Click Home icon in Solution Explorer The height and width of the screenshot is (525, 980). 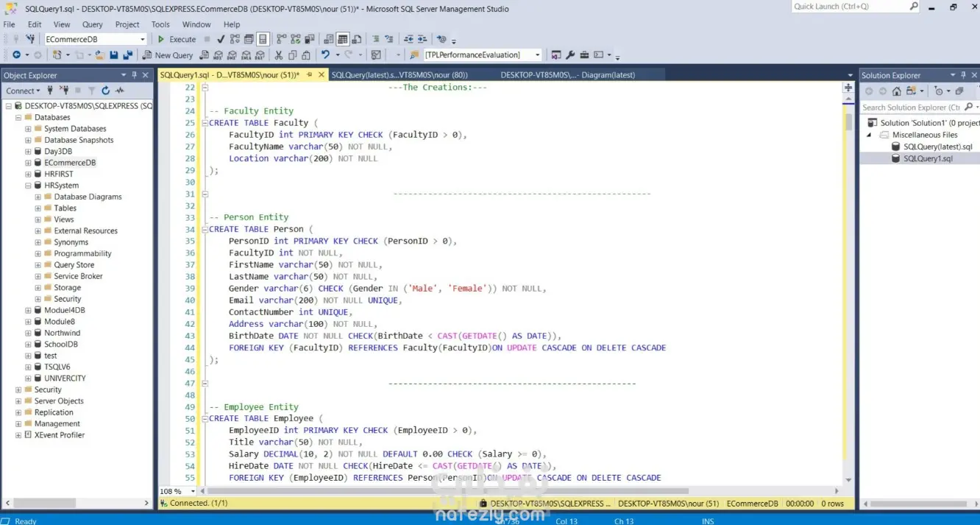[x=896, y=91]
